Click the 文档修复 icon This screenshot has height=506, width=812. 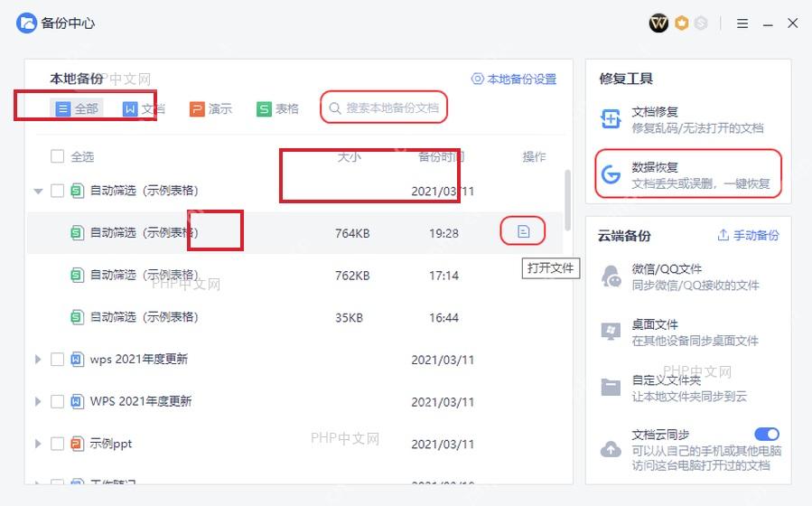[x=611, y=119]
